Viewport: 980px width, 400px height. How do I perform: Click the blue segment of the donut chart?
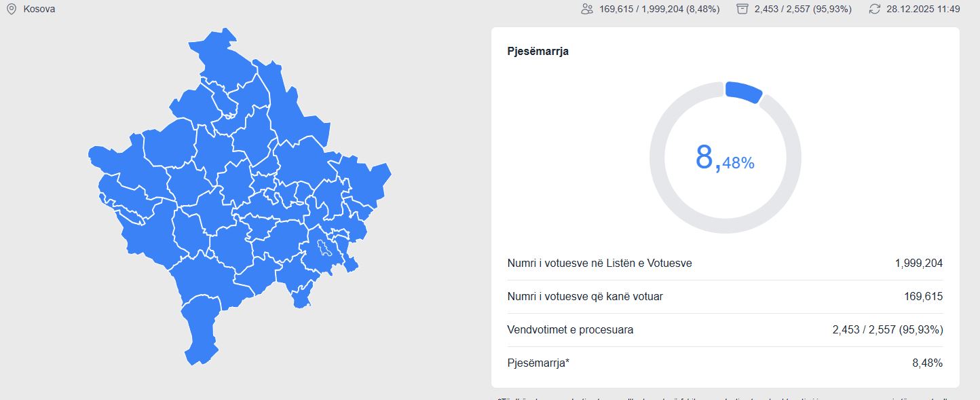point(744,92)
